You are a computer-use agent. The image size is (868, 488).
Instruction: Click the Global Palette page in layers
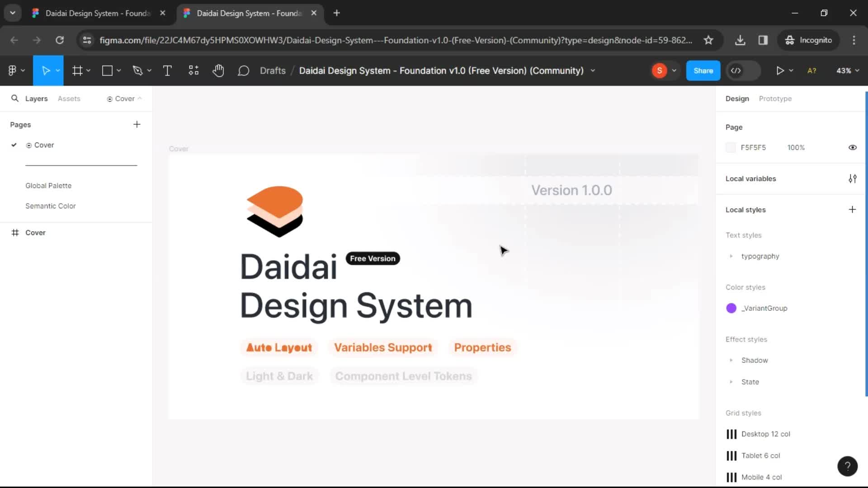(x=48, y=185)
